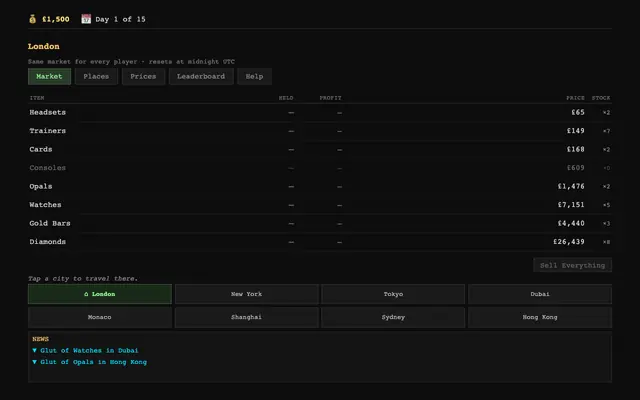This screenshot has height=400, width=640.
Task: Click the Trainers stock count ×7
Action: 607,131
